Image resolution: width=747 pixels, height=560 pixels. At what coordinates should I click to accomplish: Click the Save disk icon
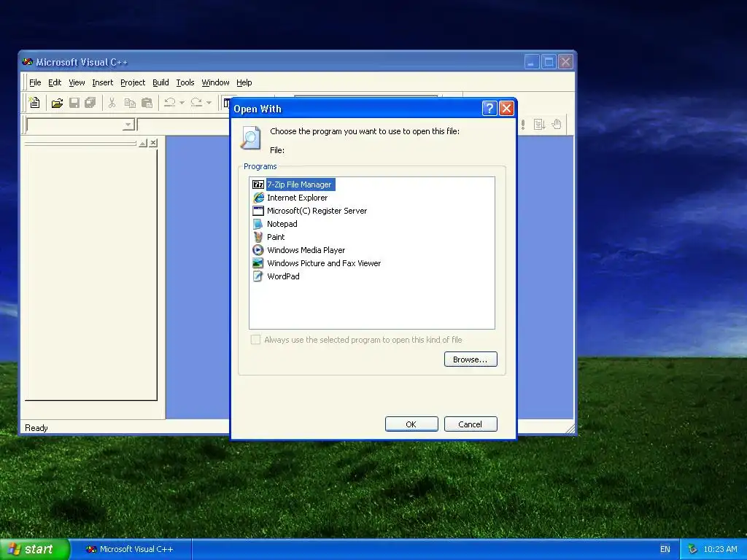pos(74,103)
